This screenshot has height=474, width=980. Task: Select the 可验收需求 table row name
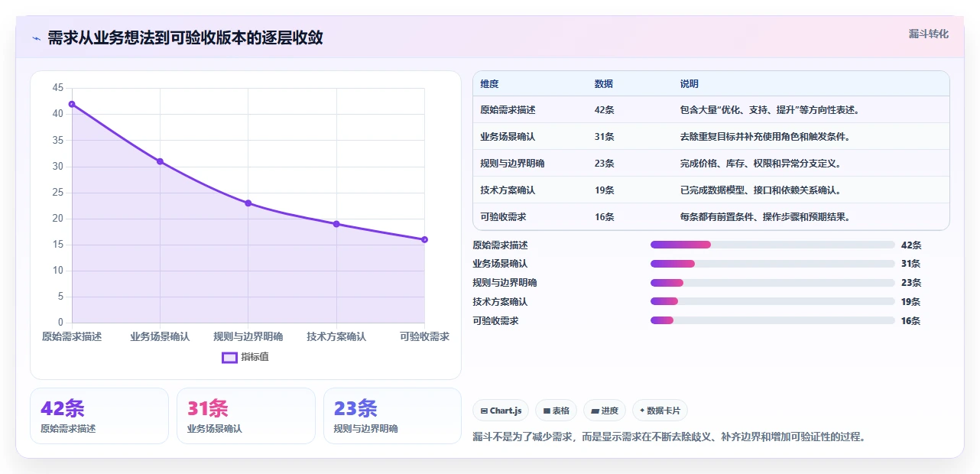[x=503, y=217]
